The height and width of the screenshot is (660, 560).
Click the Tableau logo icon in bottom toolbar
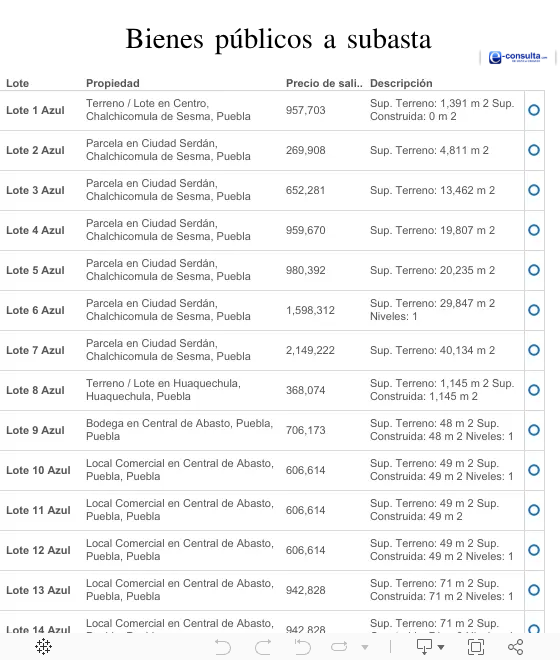coord(43,647)
